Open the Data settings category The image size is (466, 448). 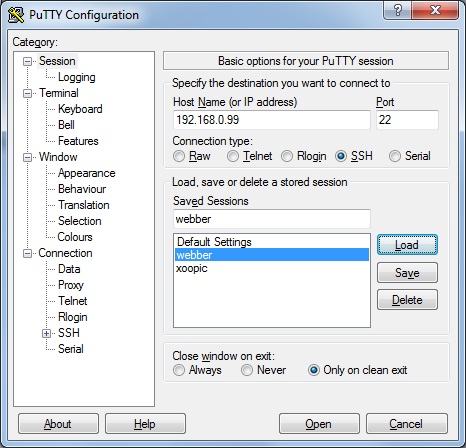coord(69,269)
